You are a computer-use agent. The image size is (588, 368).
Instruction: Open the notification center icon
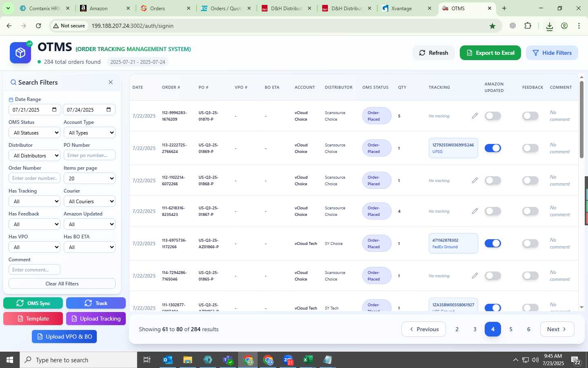click(576, 360)
